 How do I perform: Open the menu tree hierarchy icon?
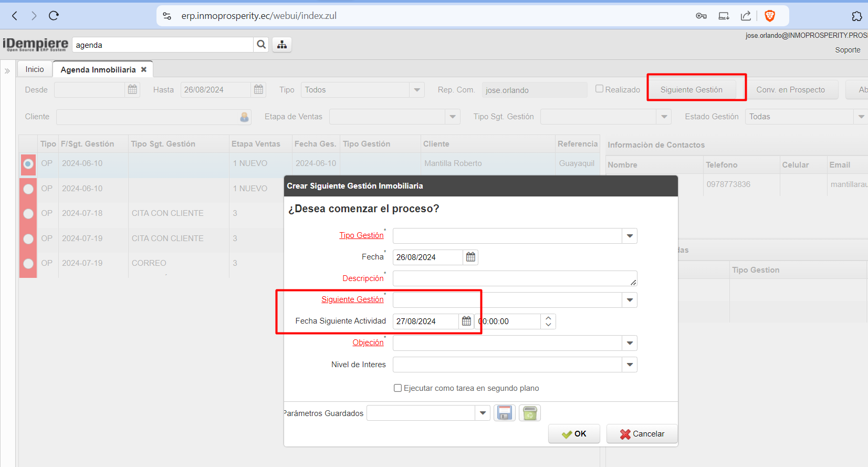(282, 45)
